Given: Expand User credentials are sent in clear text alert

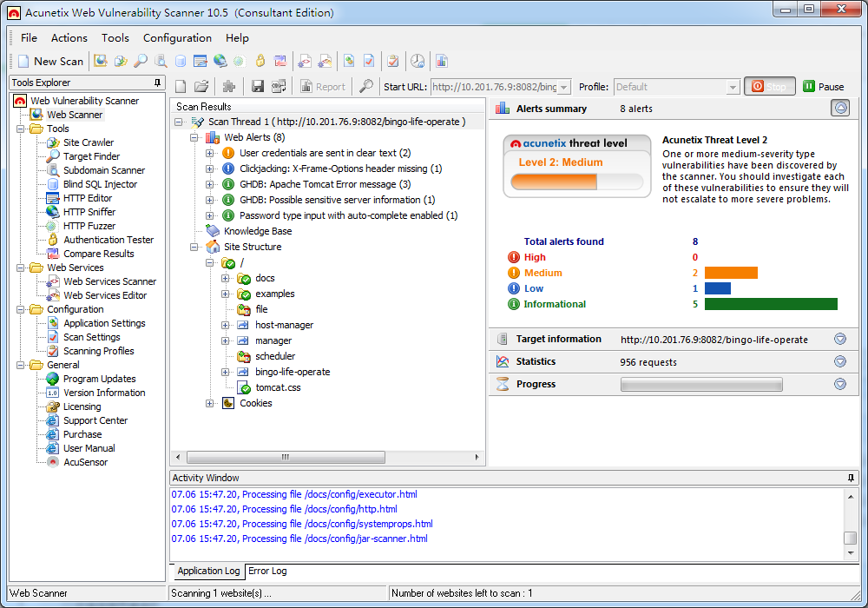Looking at the screenshot, I should [209, 153].
